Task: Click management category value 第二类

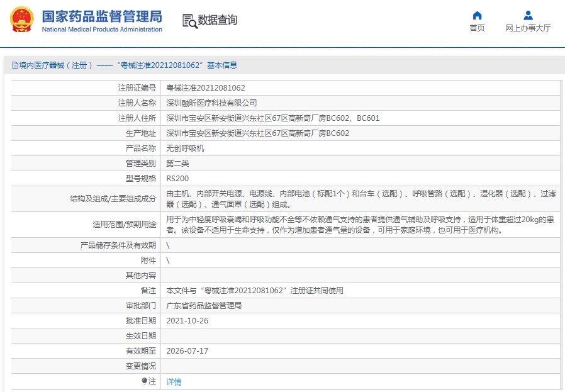Action: [x=177, y=164]
